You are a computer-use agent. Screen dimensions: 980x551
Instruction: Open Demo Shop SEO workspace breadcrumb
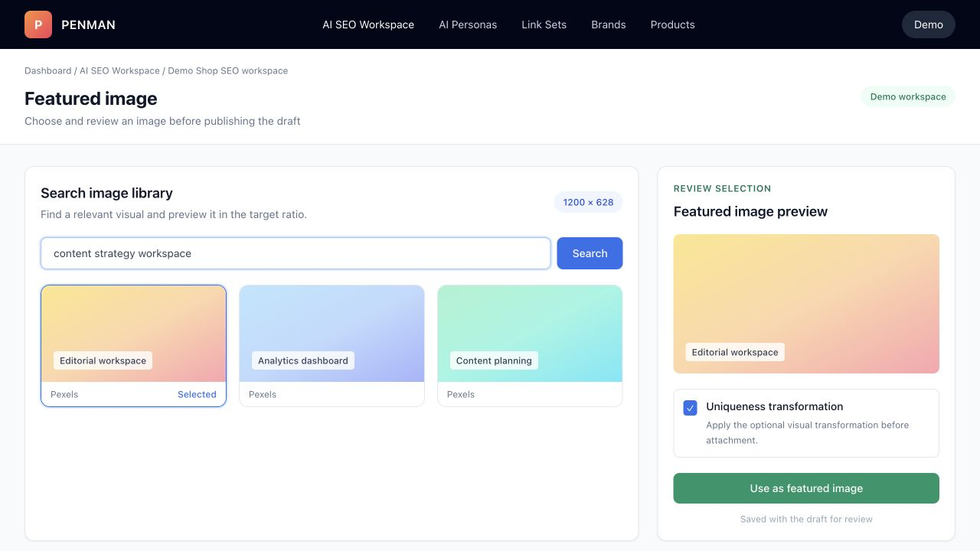click(228, 70)
